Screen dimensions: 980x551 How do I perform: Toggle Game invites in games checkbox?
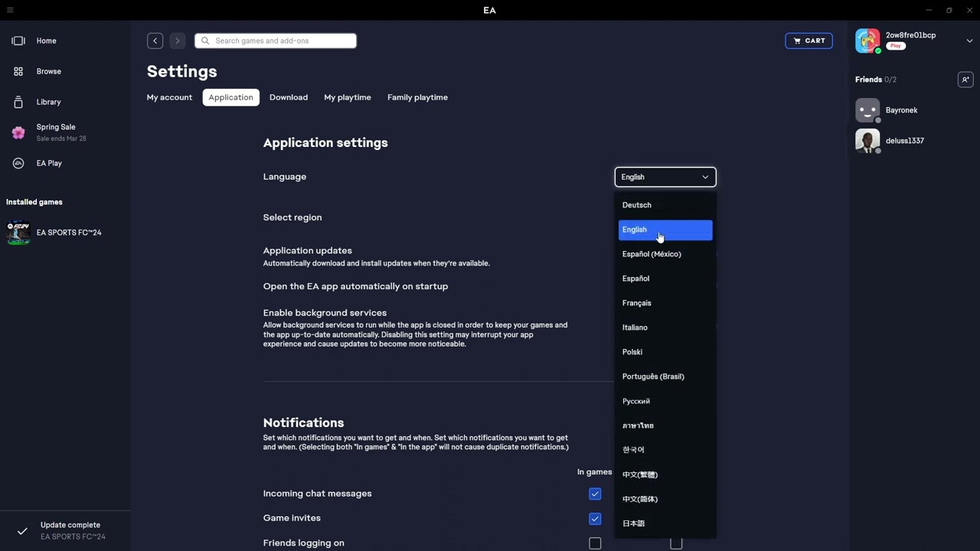pyautogui.click(x=595, y=518)
